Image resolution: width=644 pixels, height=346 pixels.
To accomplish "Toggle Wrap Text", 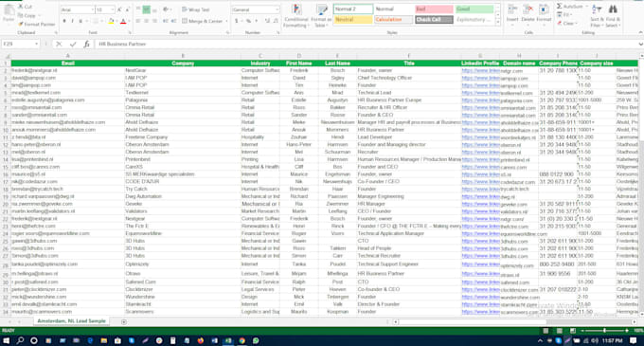I will coord(196,9).
